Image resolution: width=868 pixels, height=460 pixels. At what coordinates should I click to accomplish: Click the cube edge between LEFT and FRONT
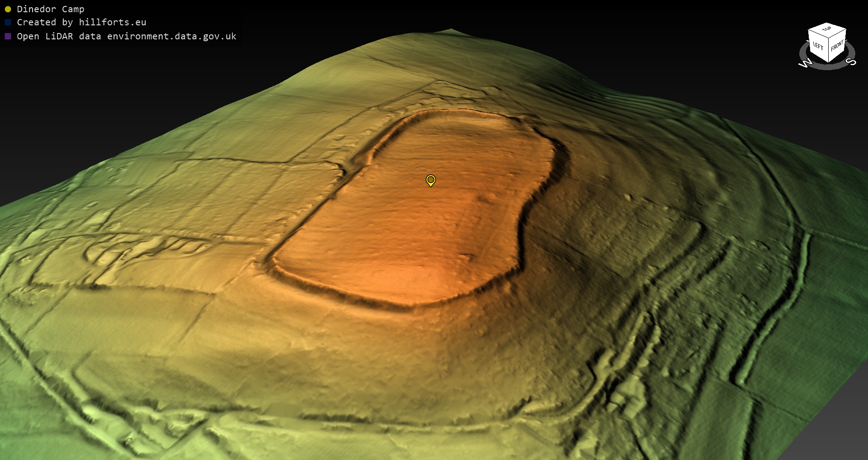[x=828, y=51]
